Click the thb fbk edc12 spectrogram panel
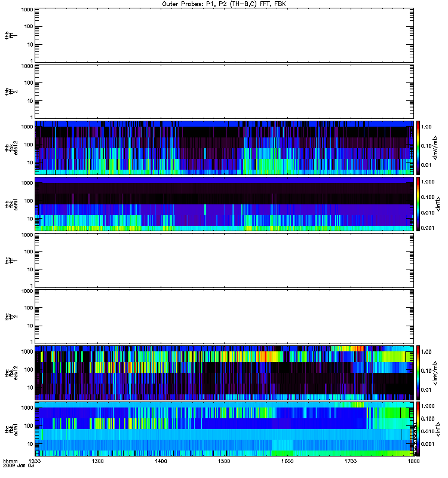448x478 pixels. point(224,148)
